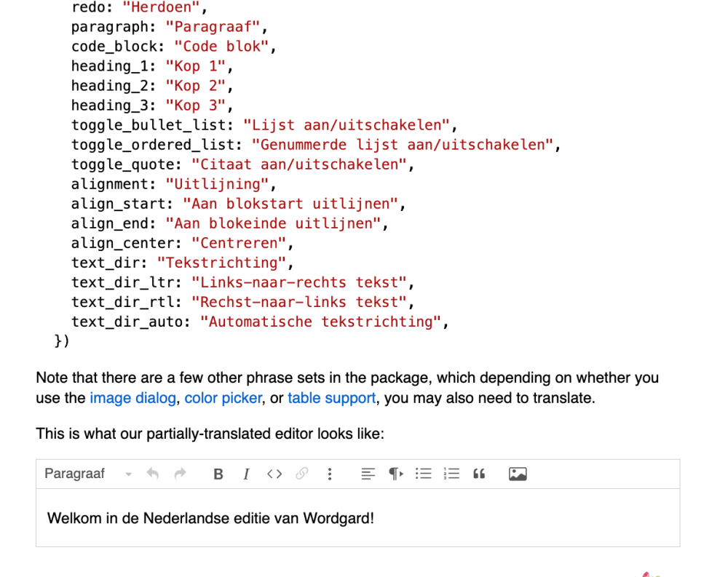Click the insert image icon
728x577 pixels.
518,474
